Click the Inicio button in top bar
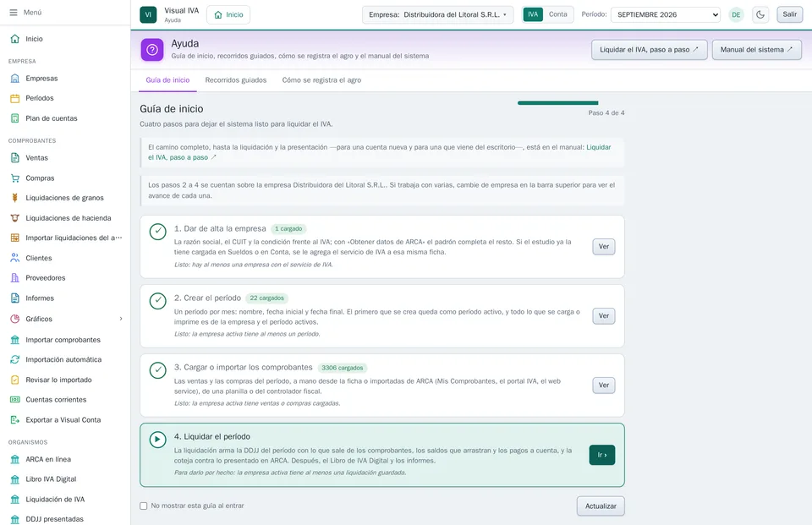The image size is (812, 525). point(228,14)
